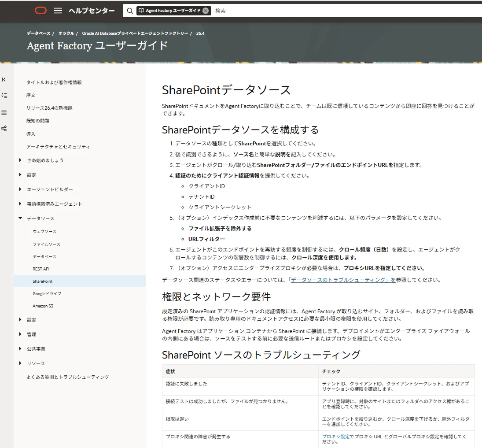Click the 摂取は遅い table cell
The image size is (482, 448).
point(240,422)
